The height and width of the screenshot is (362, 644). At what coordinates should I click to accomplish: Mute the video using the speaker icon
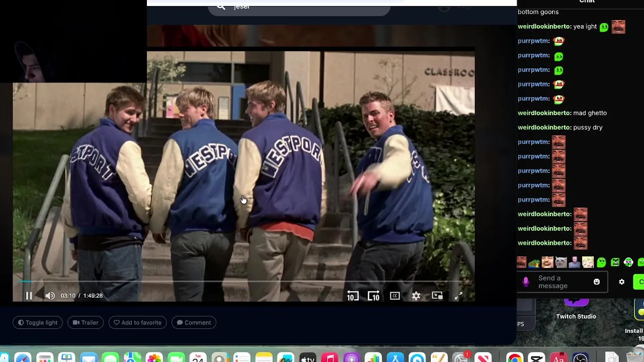coord(50,296)
